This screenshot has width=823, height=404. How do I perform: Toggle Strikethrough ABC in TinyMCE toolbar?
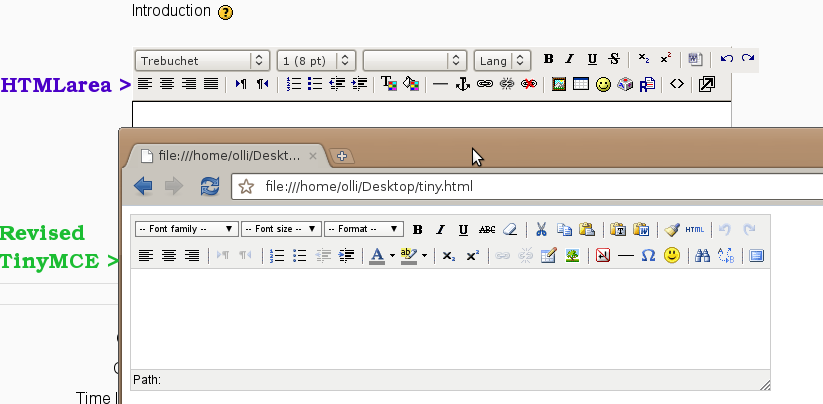tap(487, 229)
